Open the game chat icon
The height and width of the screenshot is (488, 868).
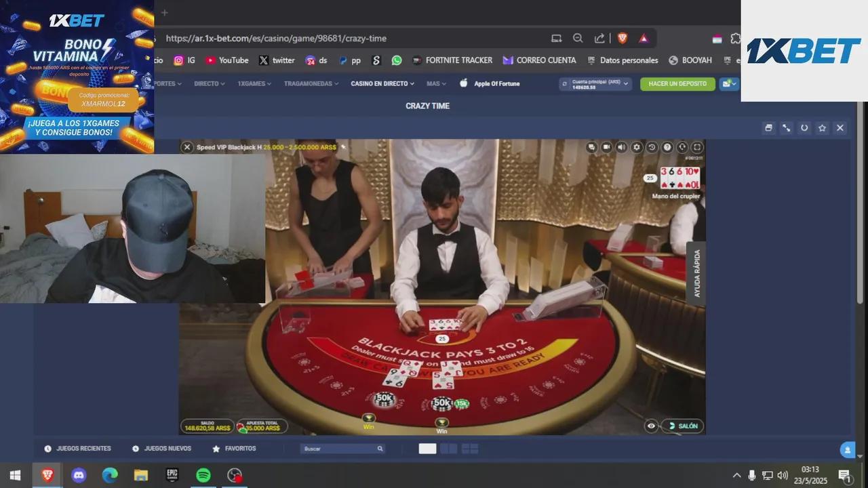(592, 147)
